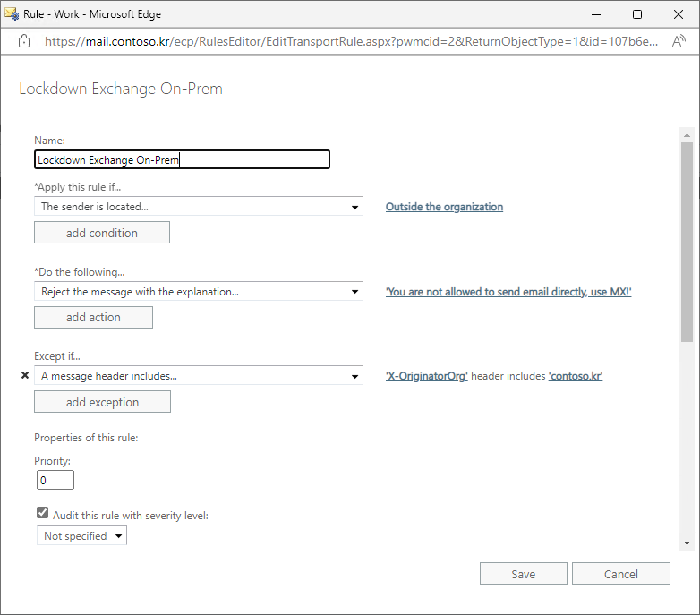Click the mail app icon in title bar
Image resolution: width=700 pixels, height=615 pixels.
pos(12,13)
